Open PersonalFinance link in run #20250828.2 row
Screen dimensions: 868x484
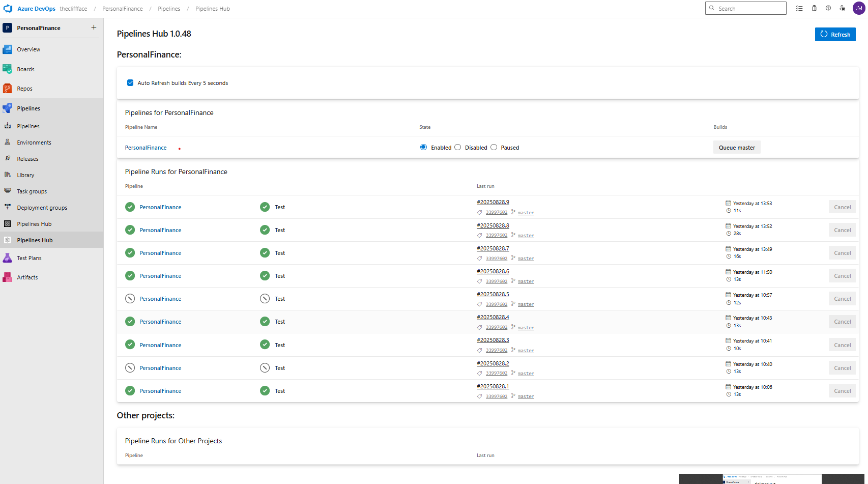160,368
